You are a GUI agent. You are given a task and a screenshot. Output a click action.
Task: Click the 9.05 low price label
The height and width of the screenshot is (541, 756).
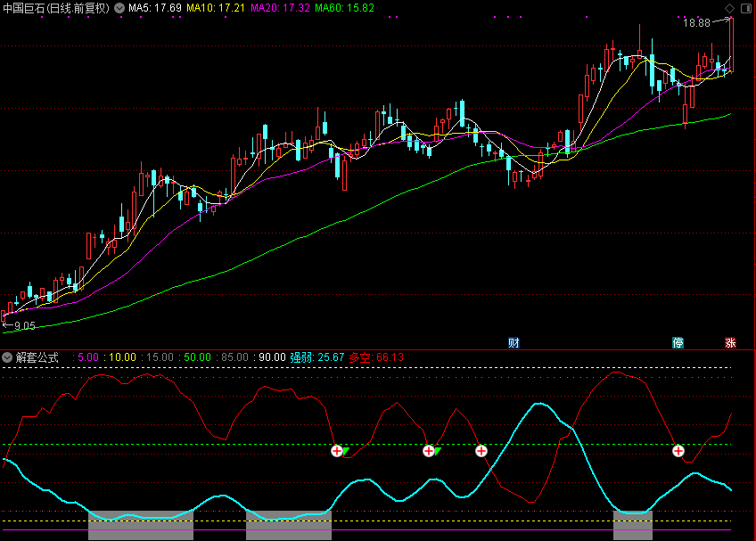pyautogui.click(x=25, y=326)
